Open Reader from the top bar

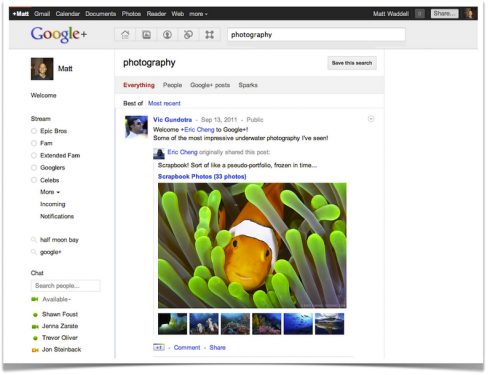click(x=156, y=14)
